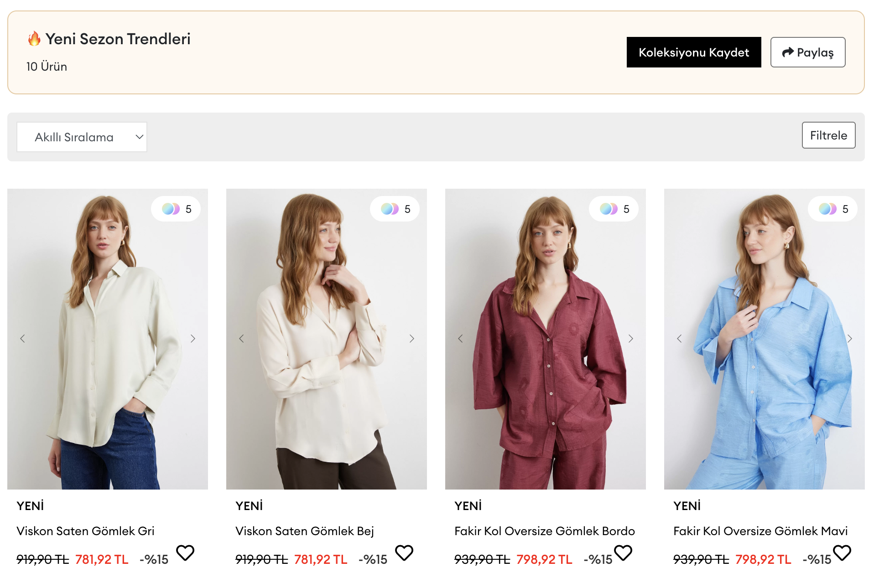Toggle favorite heart for Fakir Kol Gömlek Mavi
Viewport: 874px width, 588px height.
(x=842, y=553)
